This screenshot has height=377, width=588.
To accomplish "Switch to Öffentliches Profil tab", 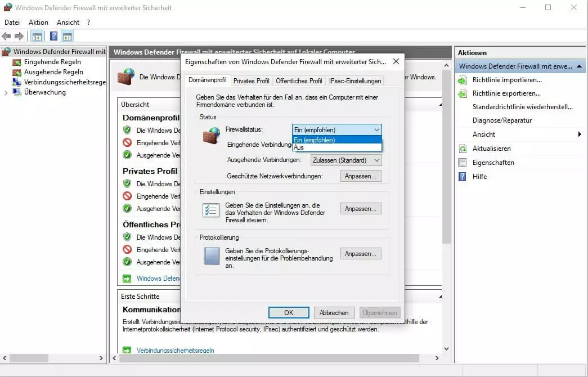I will coord(299,80).
